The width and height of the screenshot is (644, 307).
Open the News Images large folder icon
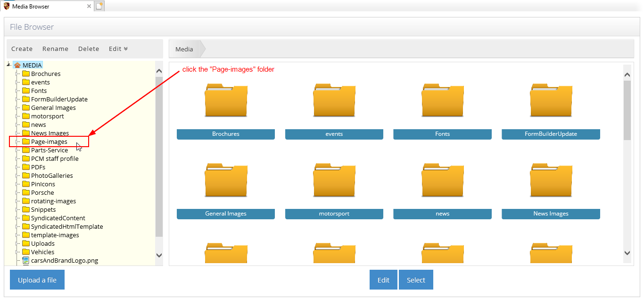(551, 181)
